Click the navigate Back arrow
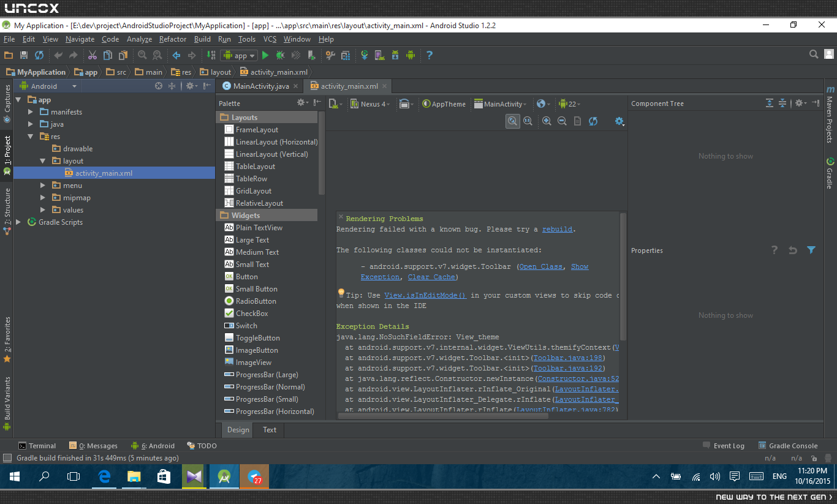The width and height of the screenshot is (837, 504). [x=176, y=55]
